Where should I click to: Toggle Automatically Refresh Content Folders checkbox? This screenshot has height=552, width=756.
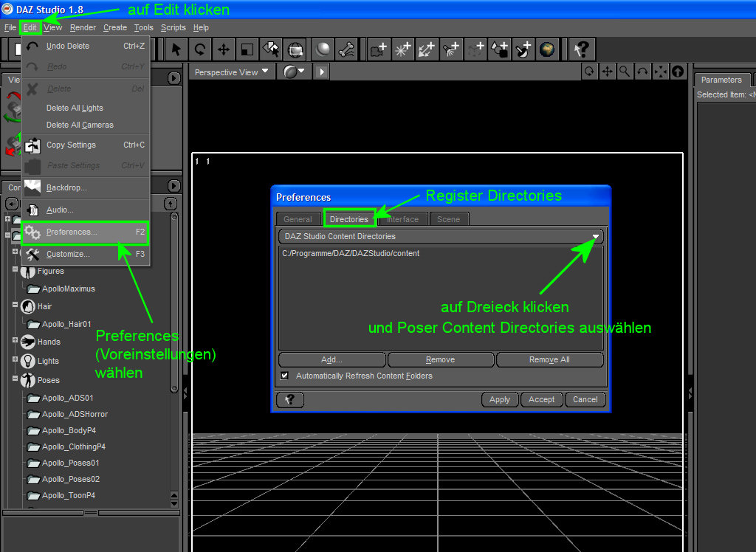point(284,376)
